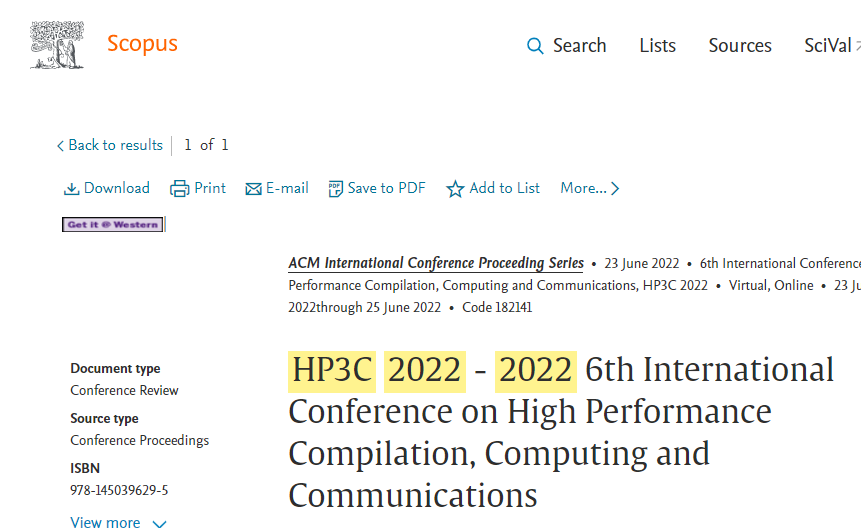861x528 pixels.
Task: Select the Conference Review document type text
Action: [124, 390]
